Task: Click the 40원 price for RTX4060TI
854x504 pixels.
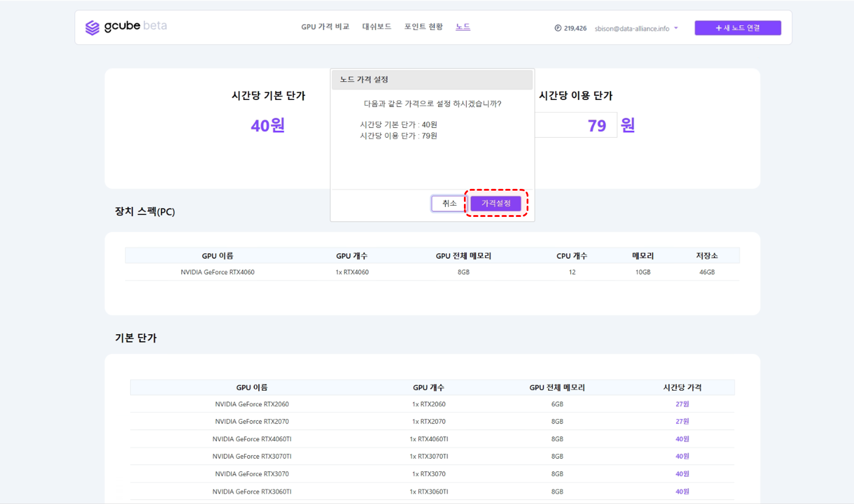Action: (x=682, y=439)
